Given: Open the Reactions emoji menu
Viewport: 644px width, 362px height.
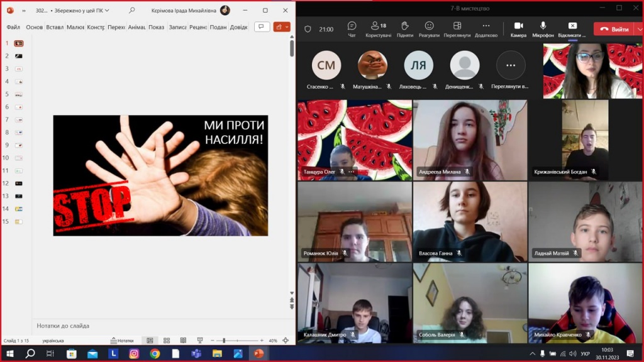Looking at the screenshot, I should tap(429, 29).
